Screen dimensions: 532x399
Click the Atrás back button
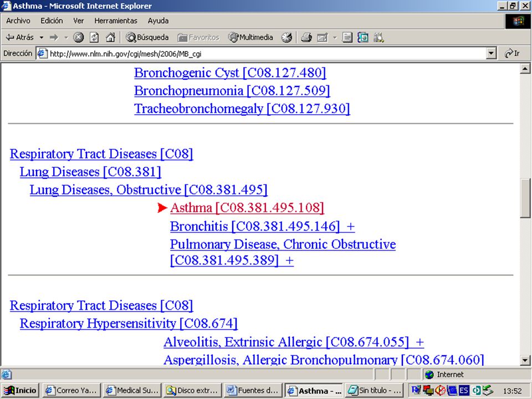pyautogui.click(x=20, y=37)
